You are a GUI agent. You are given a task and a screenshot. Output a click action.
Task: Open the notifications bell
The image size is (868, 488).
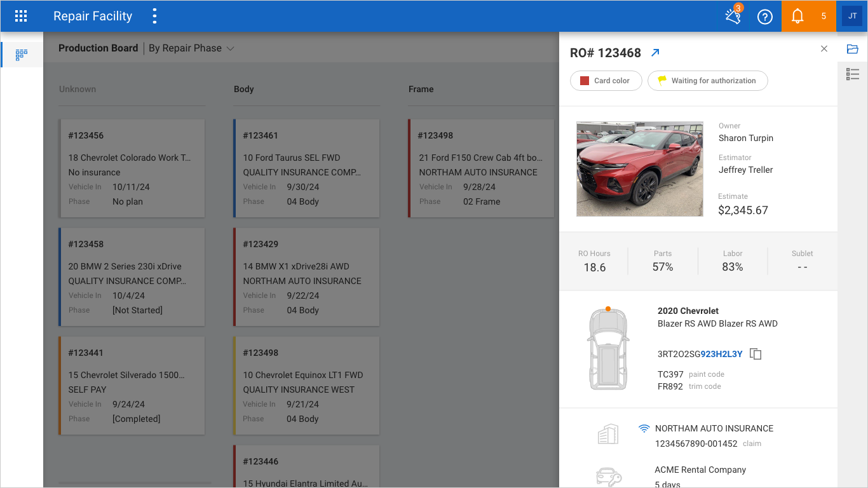point(797,17)
